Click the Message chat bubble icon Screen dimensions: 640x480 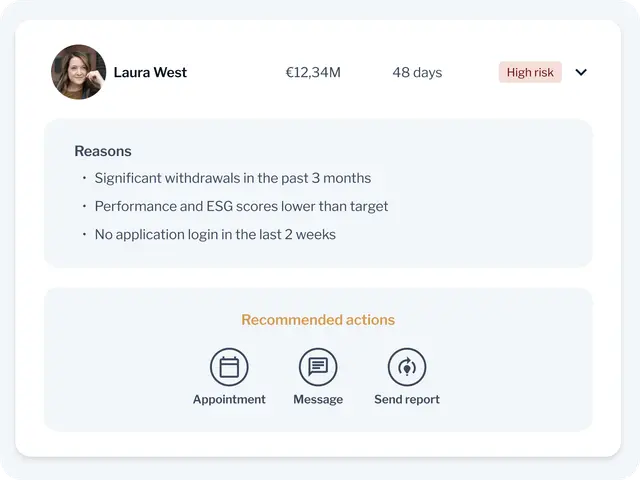pos(318,367)
